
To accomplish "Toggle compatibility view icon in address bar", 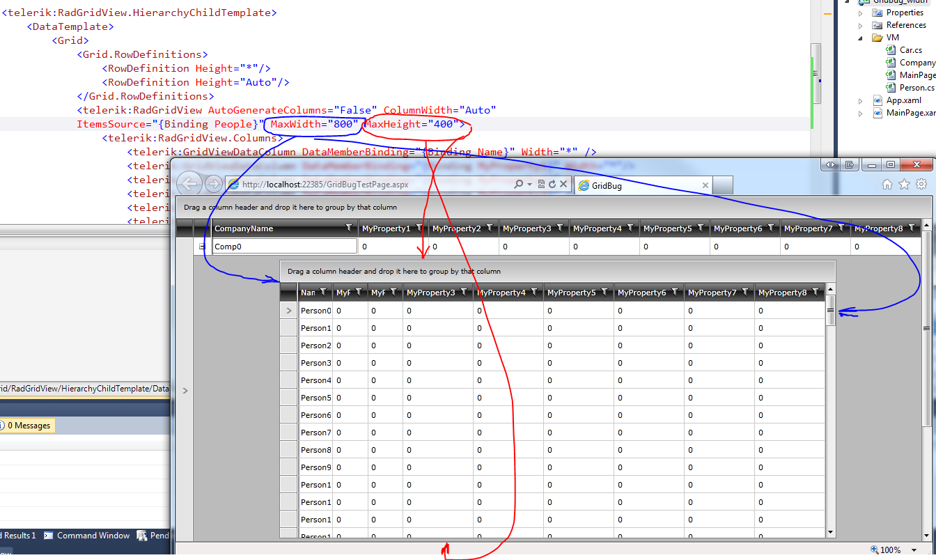I will coord(541,185).
